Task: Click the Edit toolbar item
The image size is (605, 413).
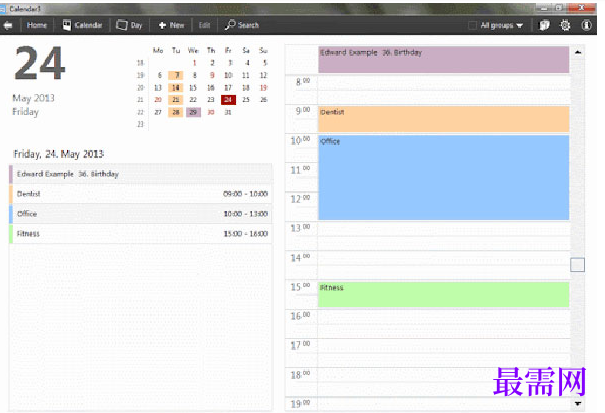Action: pos(204,25)
